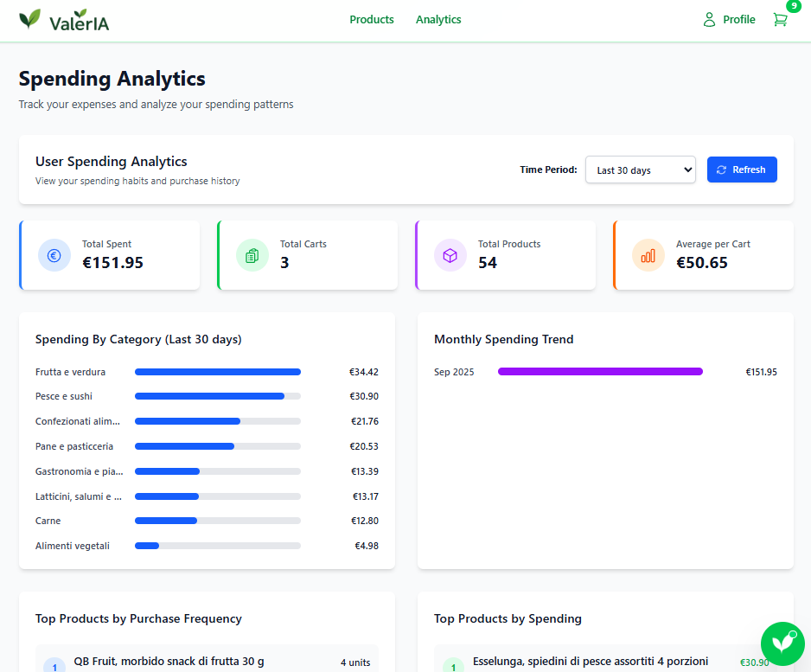Viewport: 811px width, 672px height.
Task: Open the shopping cart icon
Action: click(780, 20)
